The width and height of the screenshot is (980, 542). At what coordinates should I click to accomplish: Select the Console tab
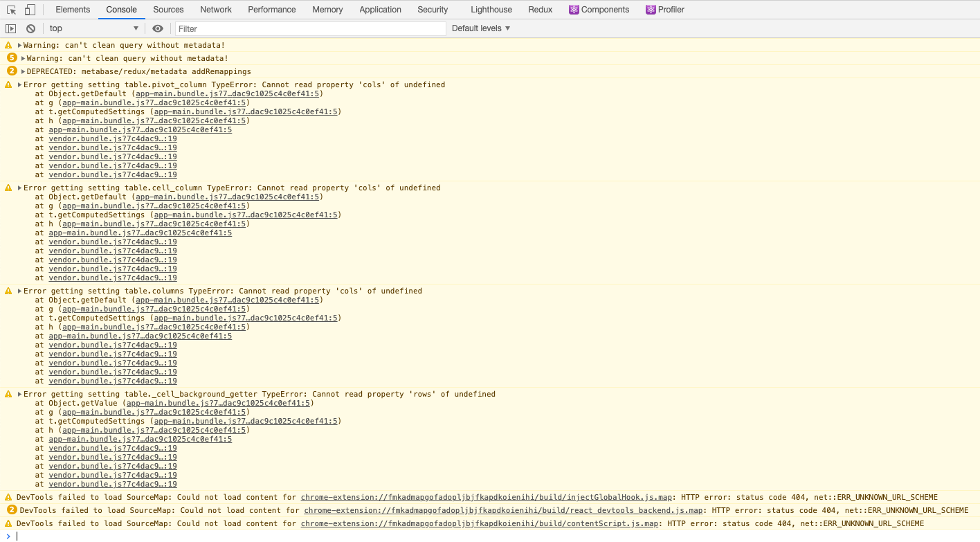point(122,10)
